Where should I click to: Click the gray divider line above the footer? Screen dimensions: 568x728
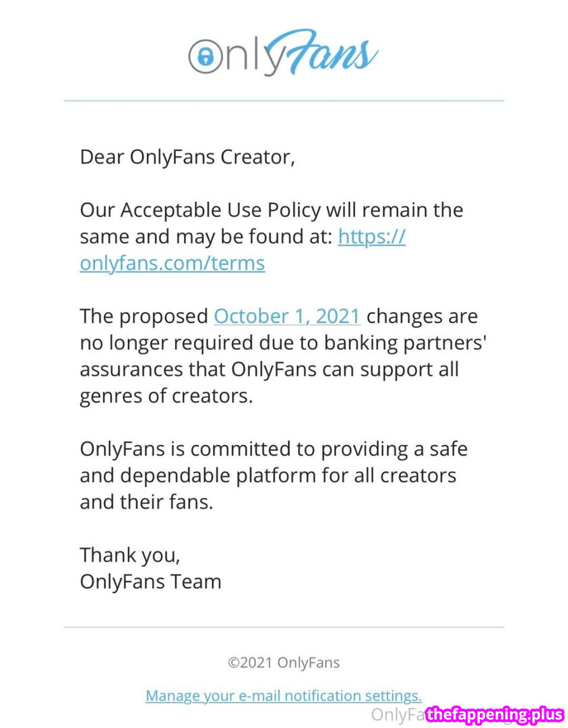[x=284, y=627]
